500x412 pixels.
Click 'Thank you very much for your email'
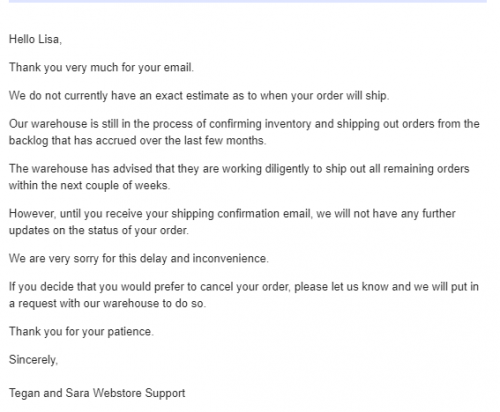tap(101, 68)
